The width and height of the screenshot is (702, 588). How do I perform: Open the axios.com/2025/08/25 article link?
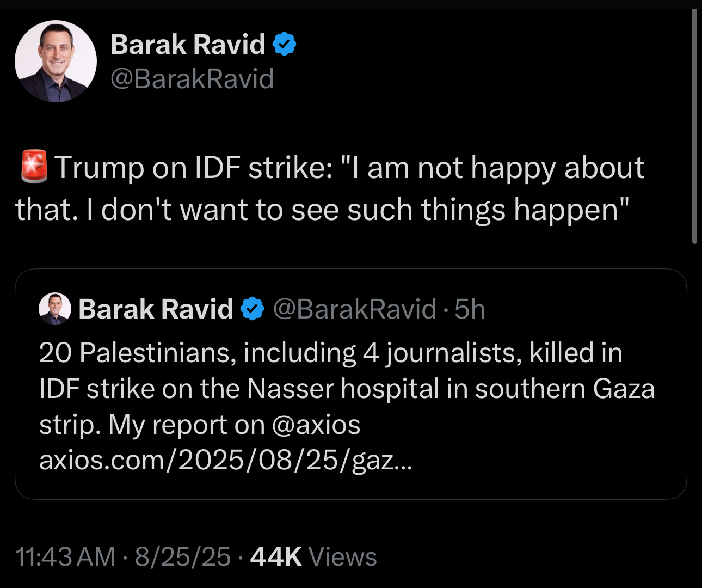[225, 461]
